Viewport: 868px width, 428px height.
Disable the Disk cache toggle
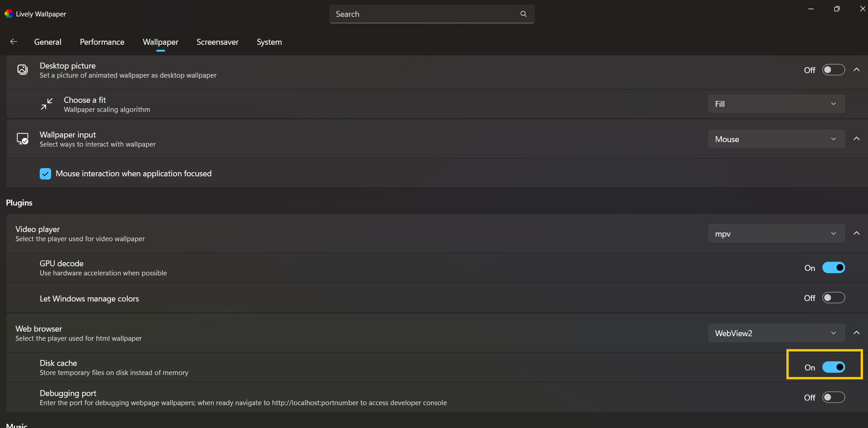pos(833,367)
